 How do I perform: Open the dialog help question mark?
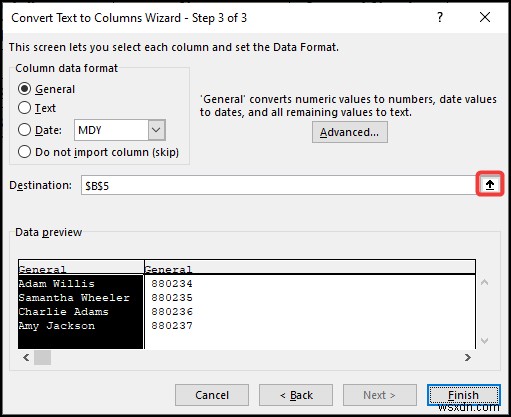click(x=440, y=17)
